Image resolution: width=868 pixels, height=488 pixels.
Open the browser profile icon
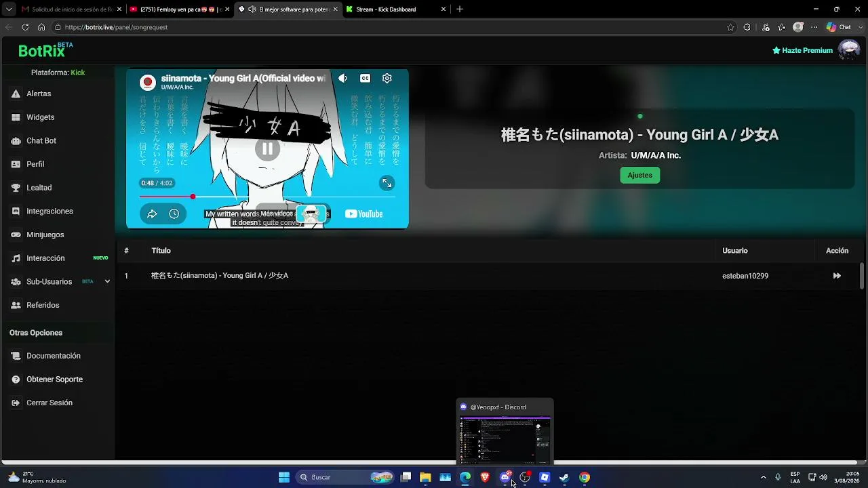pos(798,27)
